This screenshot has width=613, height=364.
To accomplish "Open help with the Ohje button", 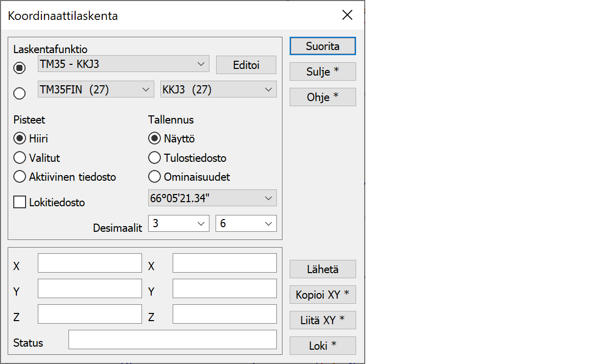I will click(x=322, y=97).
